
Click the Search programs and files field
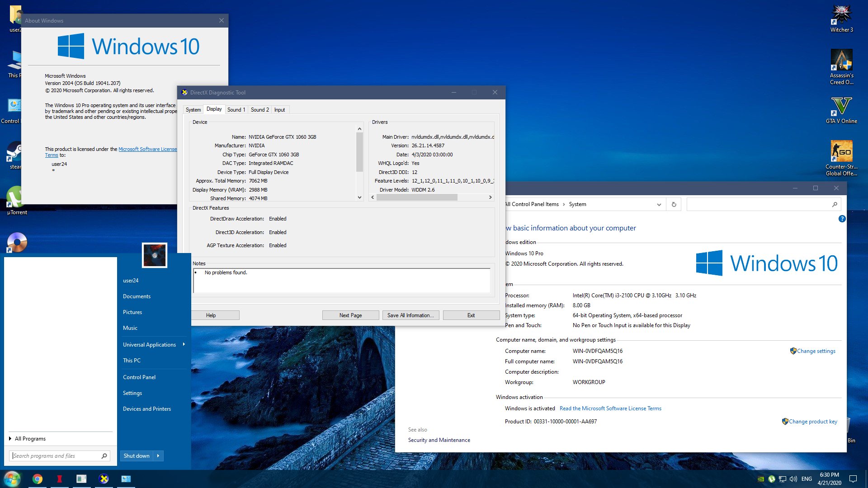pos(55,456)
